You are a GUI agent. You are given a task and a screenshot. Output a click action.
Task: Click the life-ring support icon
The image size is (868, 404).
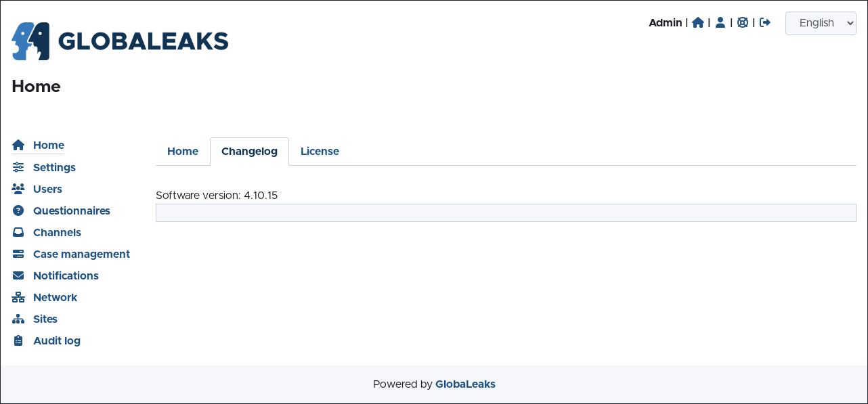click(x=743, y=22)
